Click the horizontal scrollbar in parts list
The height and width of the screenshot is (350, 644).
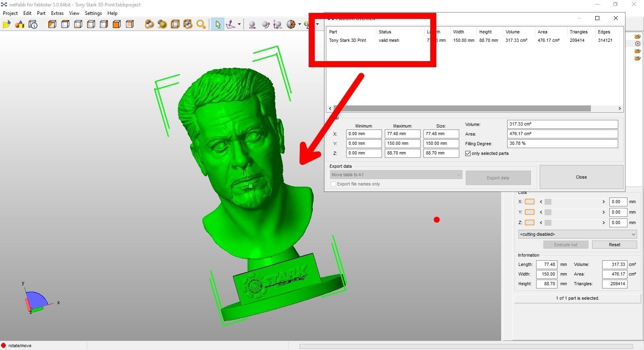pos(462,109)
